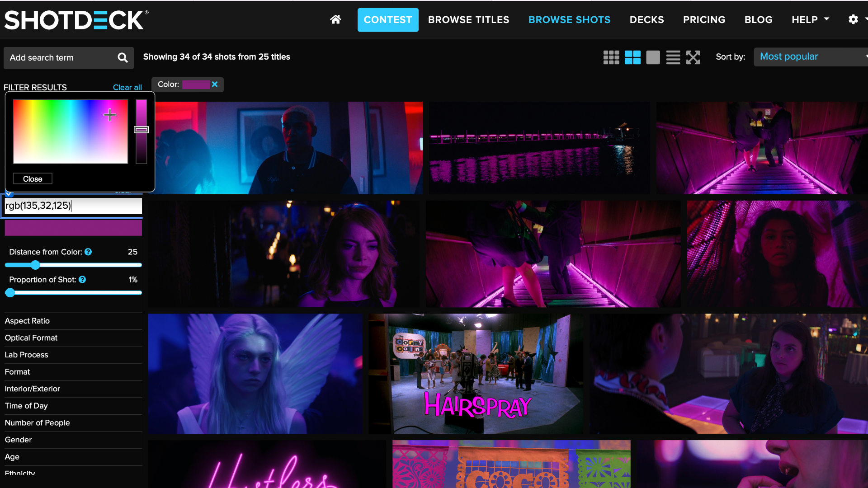The image size is (868, 488).
Task: Click the search magnifier icon
Action: point(122,57)
